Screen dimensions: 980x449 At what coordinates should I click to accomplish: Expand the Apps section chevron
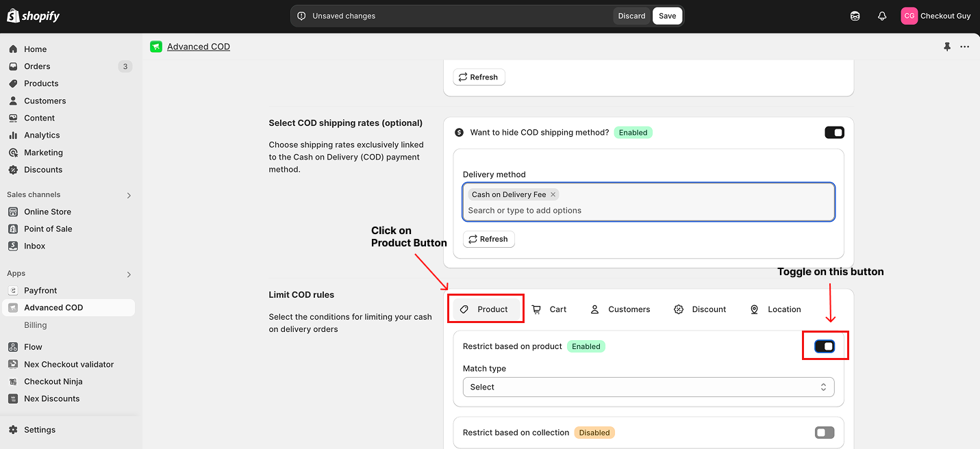pos(129,274)
